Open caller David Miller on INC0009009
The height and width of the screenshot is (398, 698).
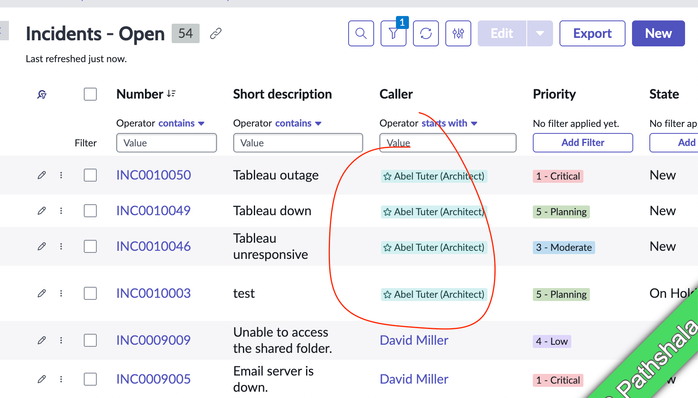[414, 340]
